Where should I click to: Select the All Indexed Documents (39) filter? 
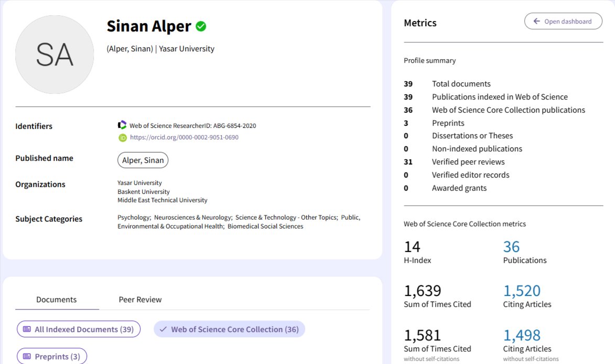point(79,329)
